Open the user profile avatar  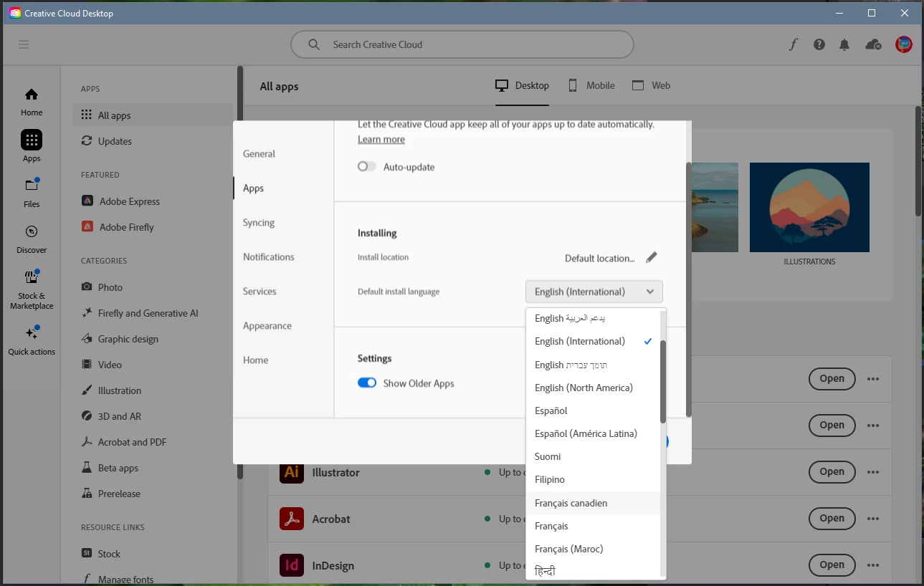pos(903,44)
